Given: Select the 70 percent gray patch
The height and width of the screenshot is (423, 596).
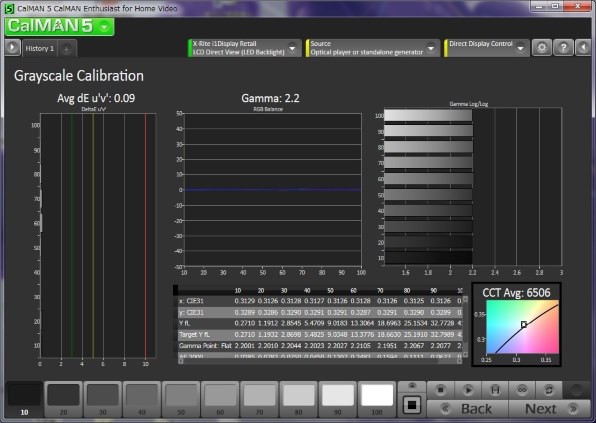Looking at the screenshot, I should [259, 399].
